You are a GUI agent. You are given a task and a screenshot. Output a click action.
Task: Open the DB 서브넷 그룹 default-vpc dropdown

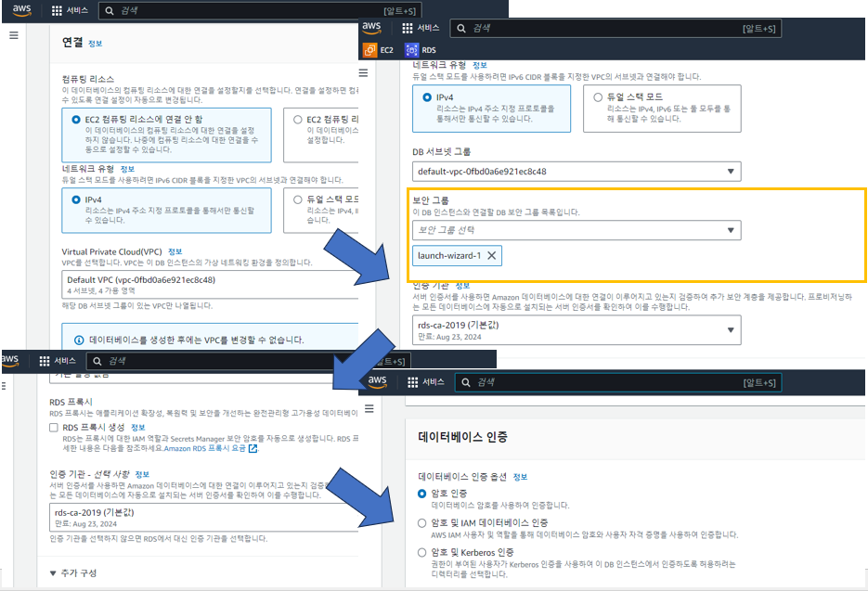577,172
